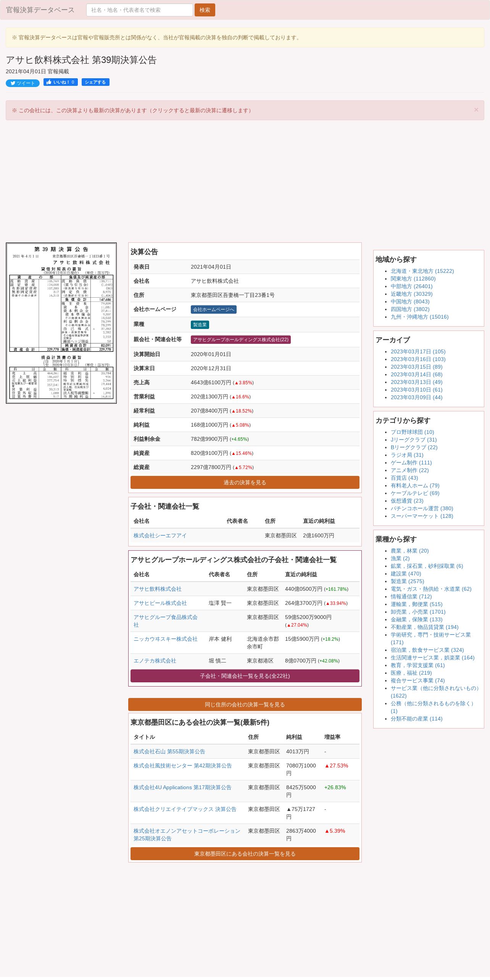Click 同じ住所の会社の決算一覧を見る button
This screenshot has width=490, height=980.
click(245, 704)
